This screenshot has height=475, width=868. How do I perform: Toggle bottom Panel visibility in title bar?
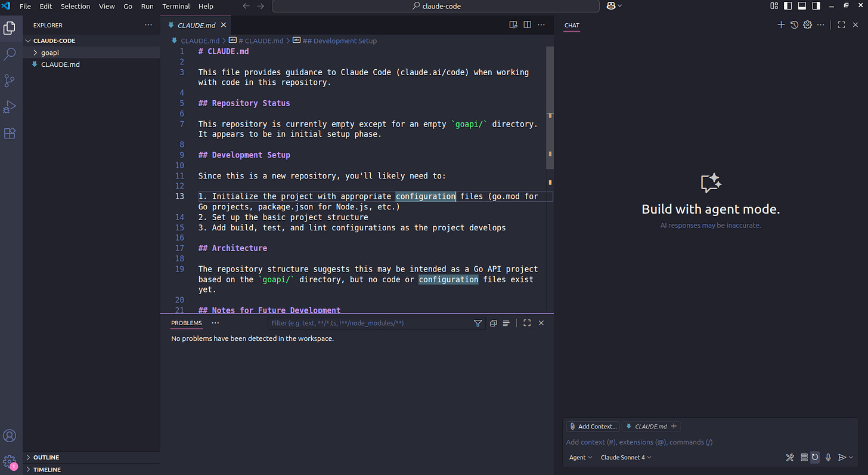(x=802, y=6)
